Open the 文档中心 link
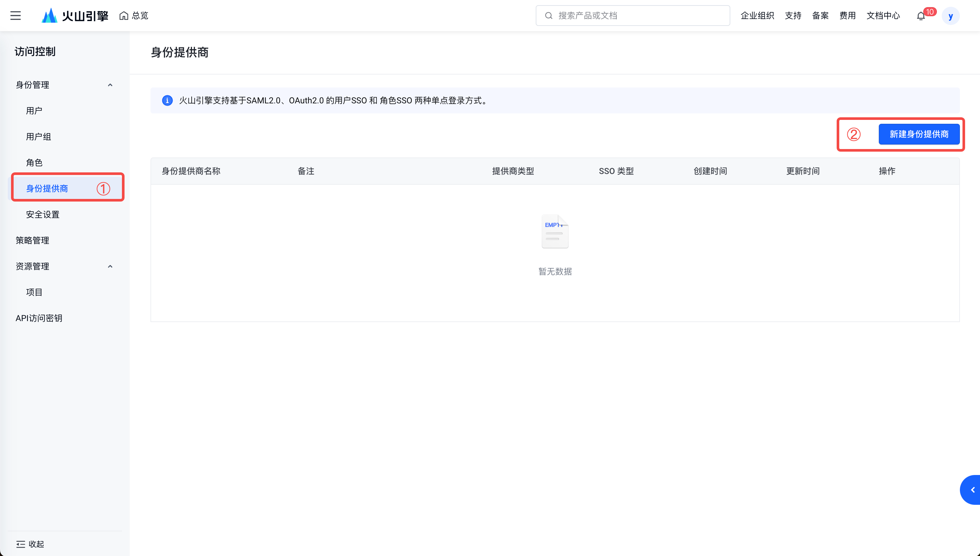The image size is (980, 556). coord(883,16)
